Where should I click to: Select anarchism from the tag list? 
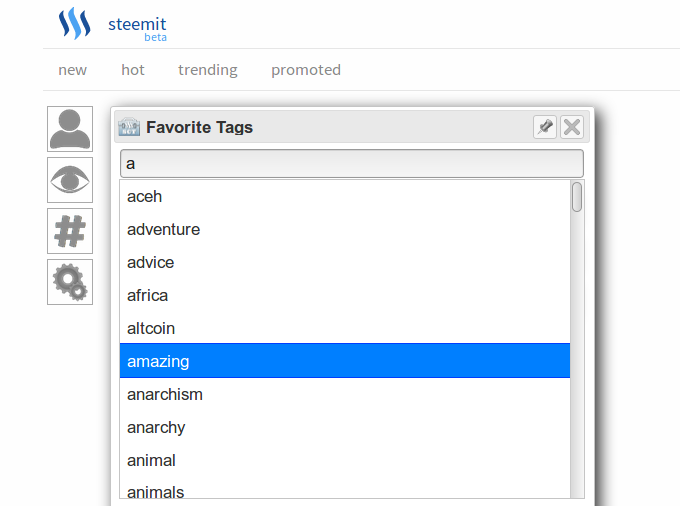point(345,394)
